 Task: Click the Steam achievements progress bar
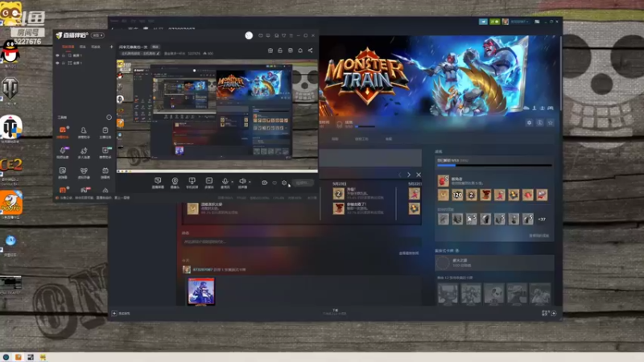pyautogui.click(x=494, y=166)
